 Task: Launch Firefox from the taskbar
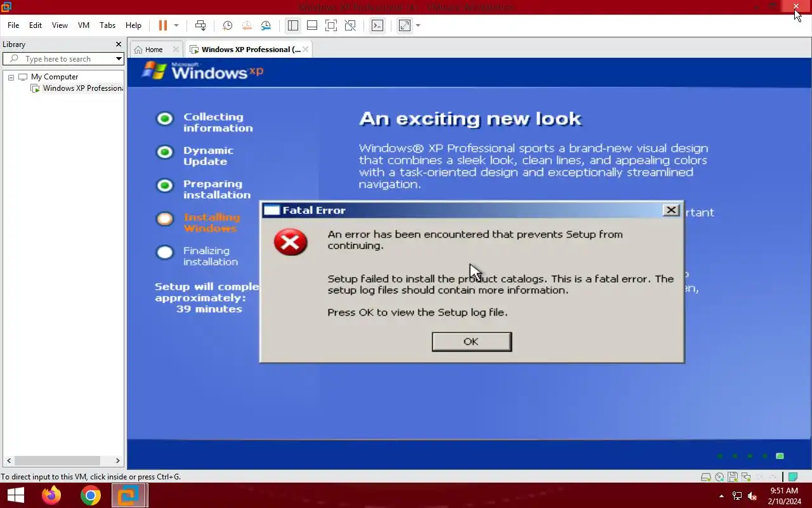click(51, 495)
